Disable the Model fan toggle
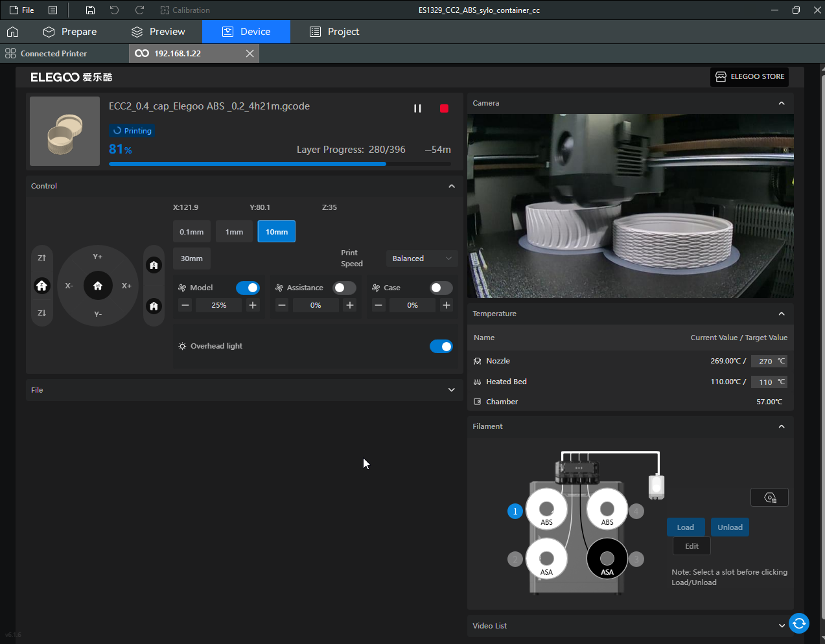Screen dimensions: 825x644 (x=248, y=288)
